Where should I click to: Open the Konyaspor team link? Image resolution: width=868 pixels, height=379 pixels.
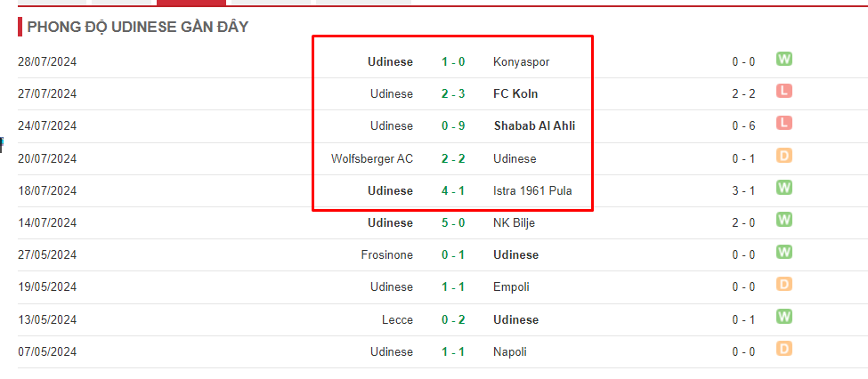(521, 62)
